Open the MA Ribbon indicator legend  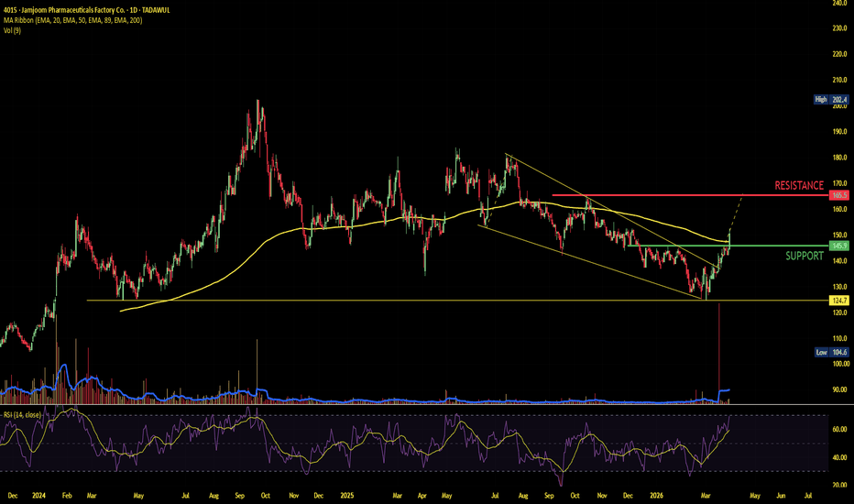(73, 17)
